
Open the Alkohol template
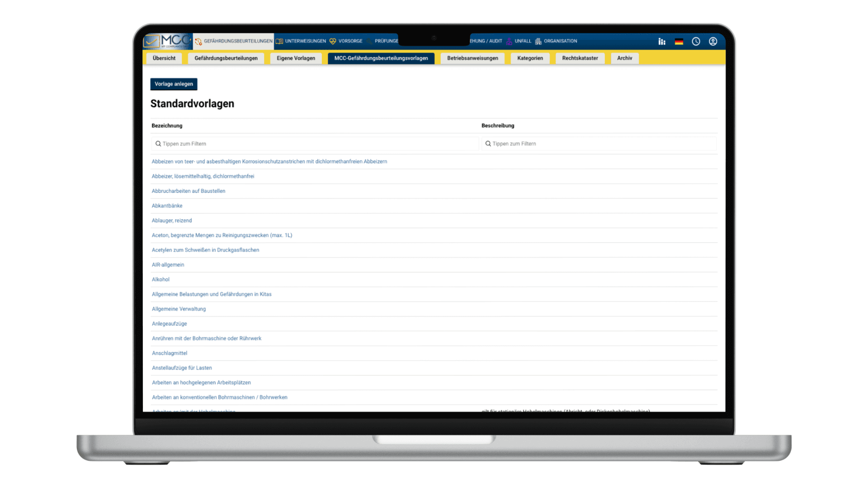(x=161, y=280)
